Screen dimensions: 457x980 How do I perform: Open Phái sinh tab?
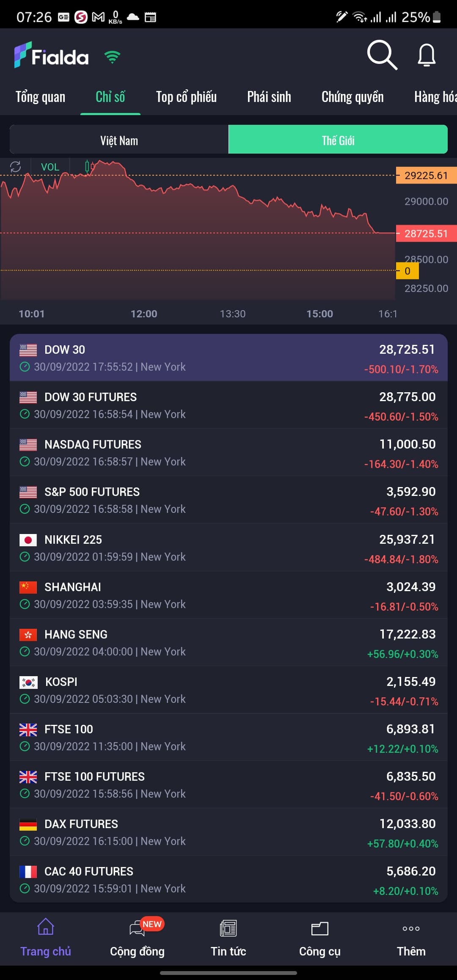[269, 97]
